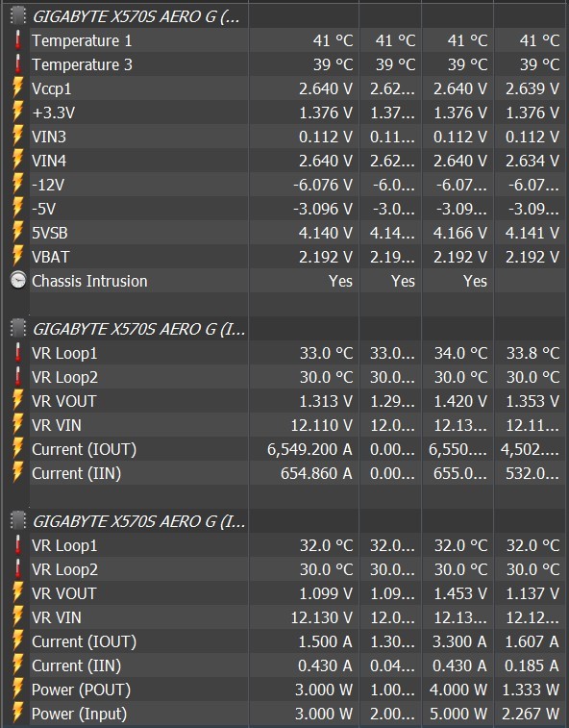
Task: Click the thermometer icon for Temperature 3
Action: pyautogui.click(x=17, y=64)
